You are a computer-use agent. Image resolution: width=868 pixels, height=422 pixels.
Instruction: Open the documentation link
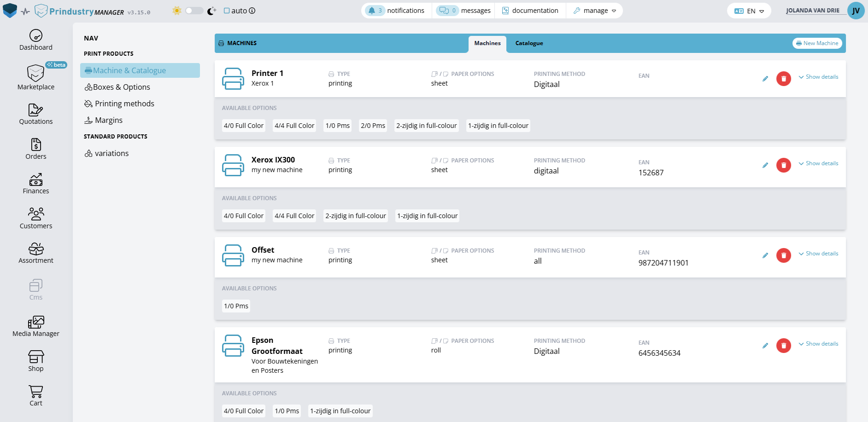[530, 11]
